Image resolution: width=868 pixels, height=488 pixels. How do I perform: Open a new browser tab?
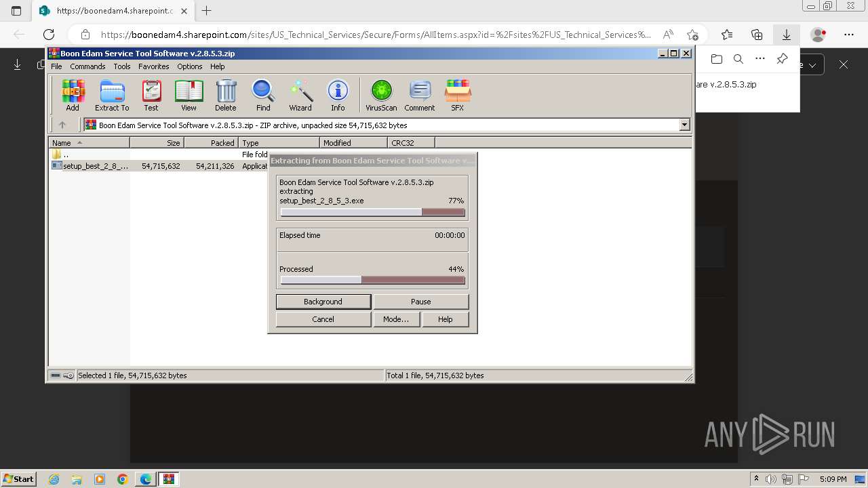[207, 11]
